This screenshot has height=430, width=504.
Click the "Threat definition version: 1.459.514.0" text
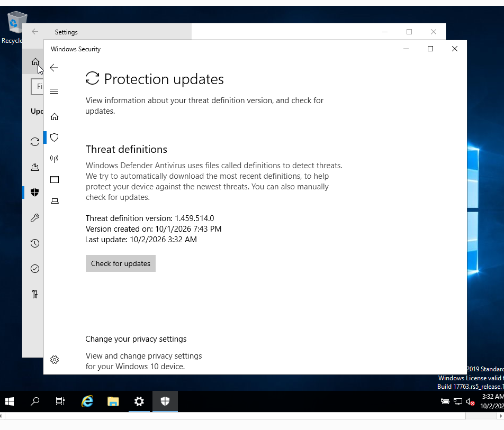click(x=150, y=218)
